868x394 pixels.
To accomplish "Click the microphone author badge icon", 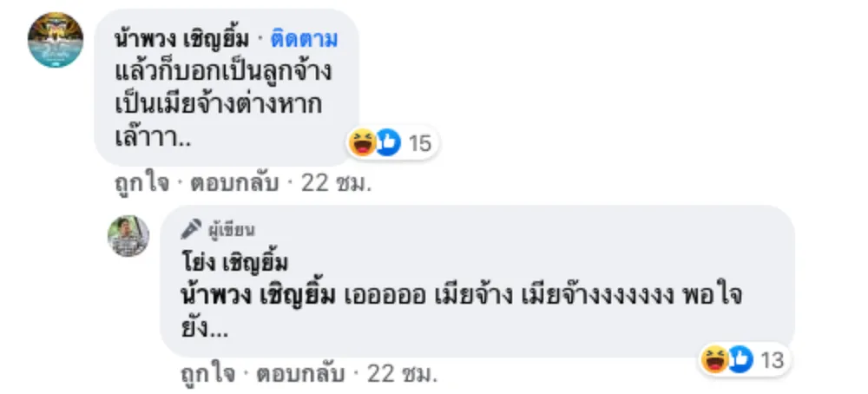I will coord(191,229).
